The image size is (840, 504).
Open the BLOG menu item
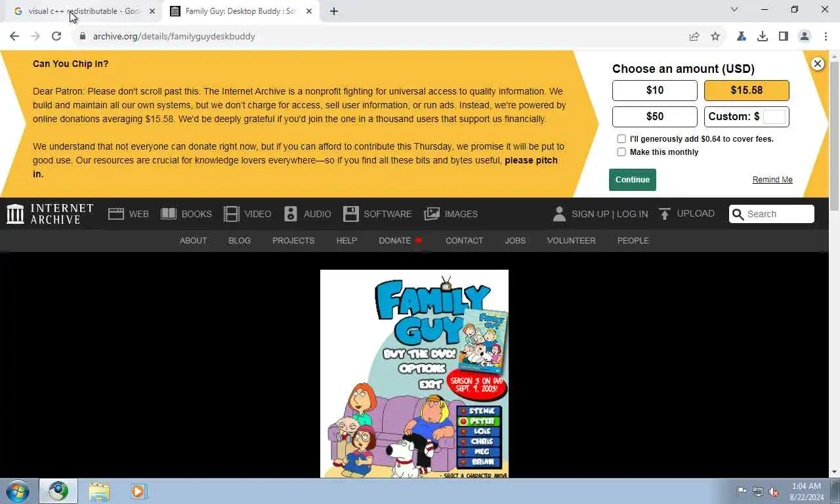point(240,241)
